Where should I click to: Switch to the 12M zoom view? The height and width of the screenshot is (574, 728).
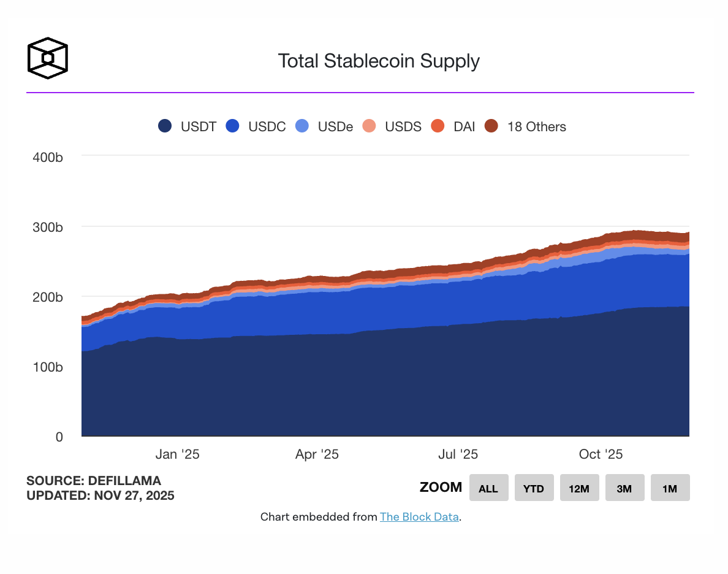pos(579,488)
